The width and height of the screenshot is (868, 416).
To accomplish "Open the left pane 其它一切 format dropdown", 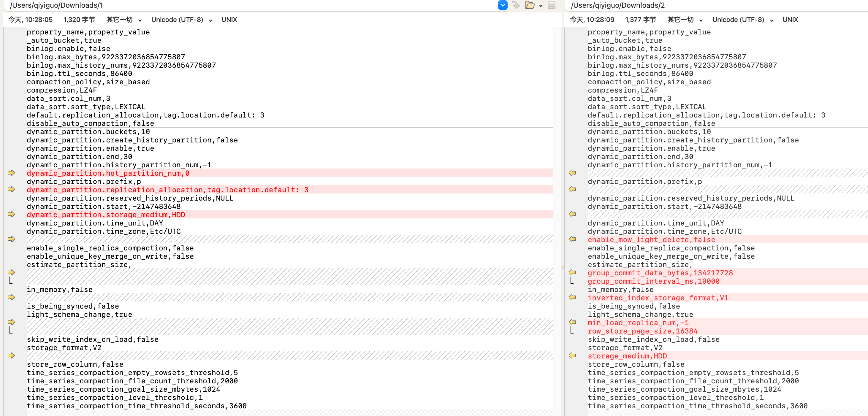I will tap(124, 20).
